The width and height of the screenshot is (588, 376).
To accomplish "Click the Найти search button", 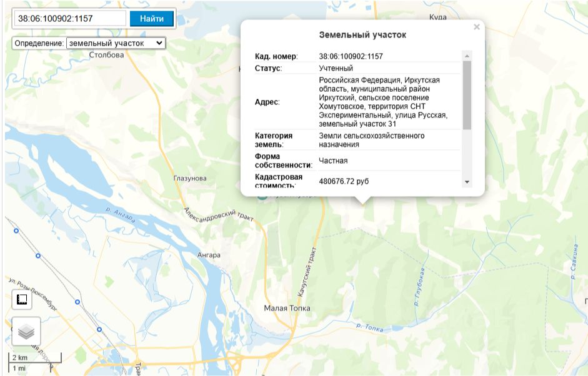I will [x=152, y=18].
